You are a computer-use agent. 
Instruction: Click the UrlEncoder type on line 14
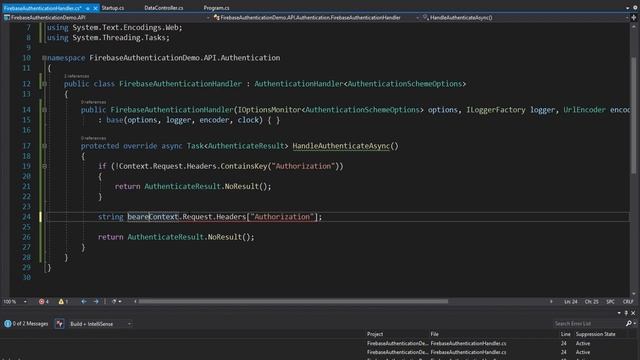click(584, 110)
